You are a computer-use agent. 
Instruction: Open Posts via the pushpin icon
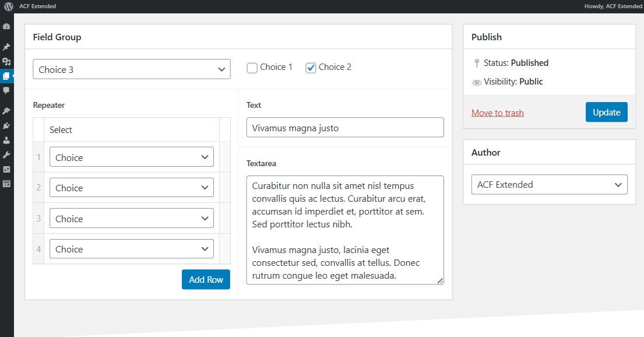click(6, 47)
